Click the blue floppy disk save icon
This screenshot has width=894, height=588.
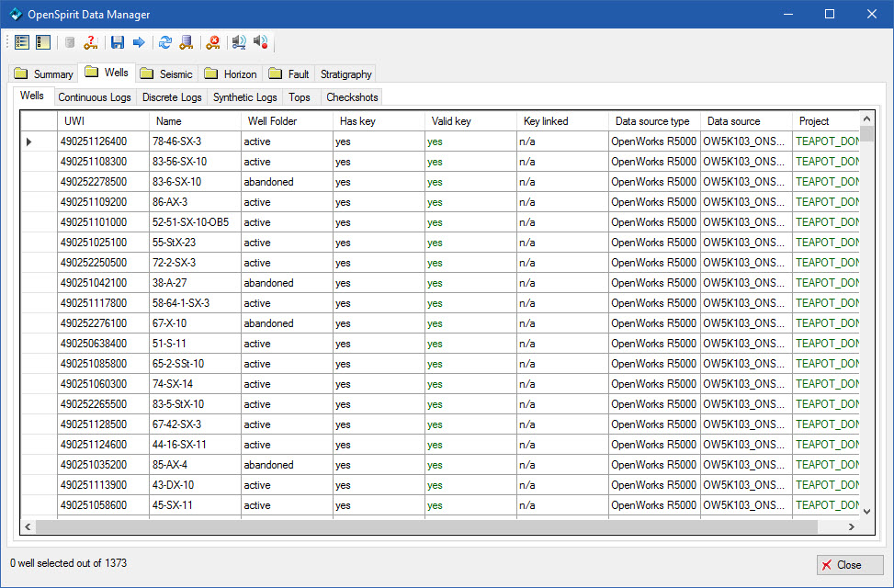tap(118, 42)
